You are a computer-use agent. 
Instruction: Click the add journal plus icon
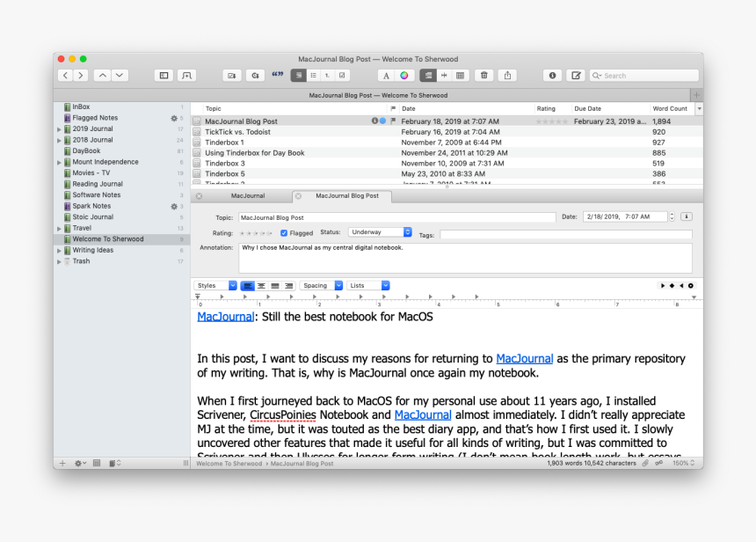coord(62,463)
